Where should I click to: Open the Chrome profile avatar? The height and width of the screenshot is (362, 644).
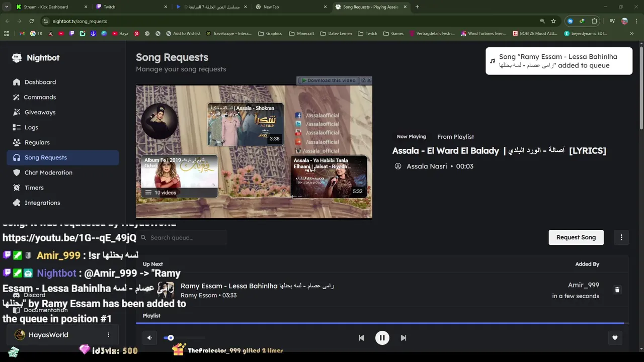point(624,21)
